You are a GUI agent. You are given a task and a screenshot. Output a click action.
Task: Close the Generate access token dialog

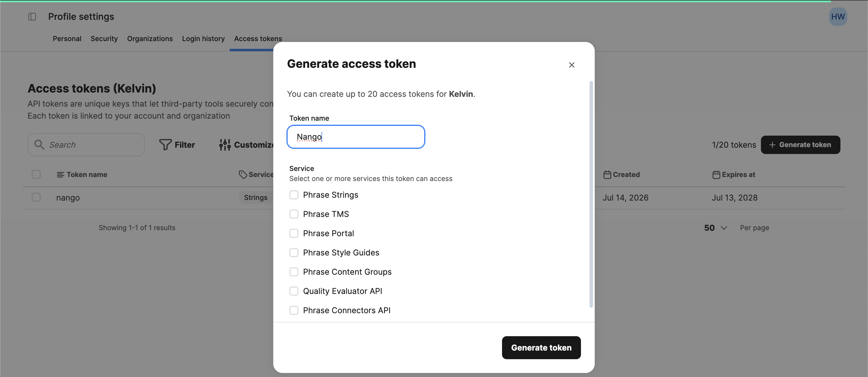pos(571,65)
